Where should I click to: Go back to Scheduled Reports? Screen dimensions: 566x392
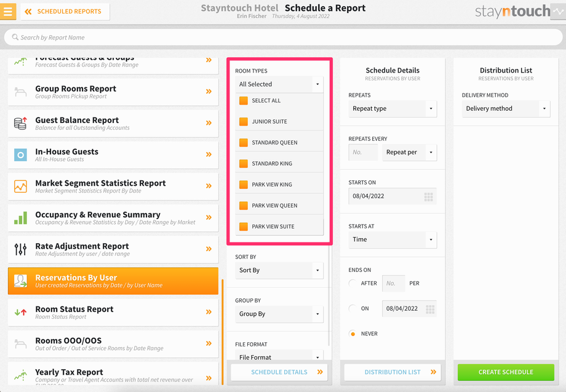[x=65, y=12]
